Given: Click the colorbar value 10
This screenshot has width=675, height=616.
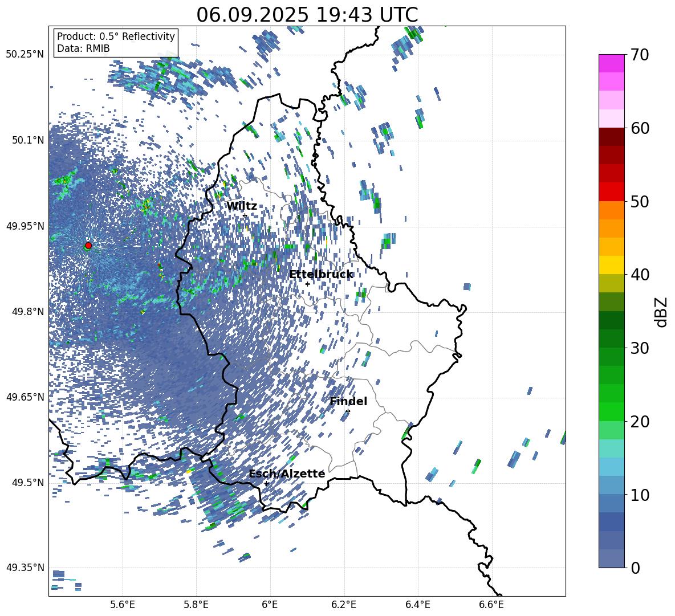Looking at the screenshot, I should point(640,495).
